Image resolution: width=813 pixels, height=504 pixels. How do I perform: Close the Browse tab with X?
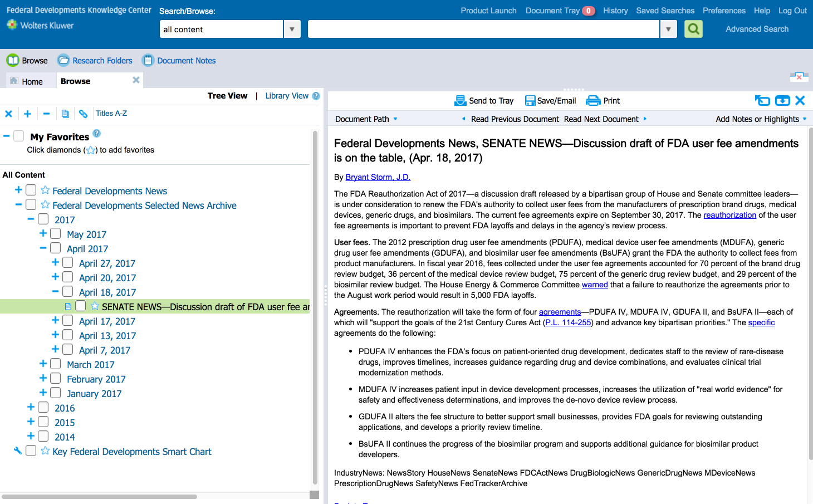(136, 80)
